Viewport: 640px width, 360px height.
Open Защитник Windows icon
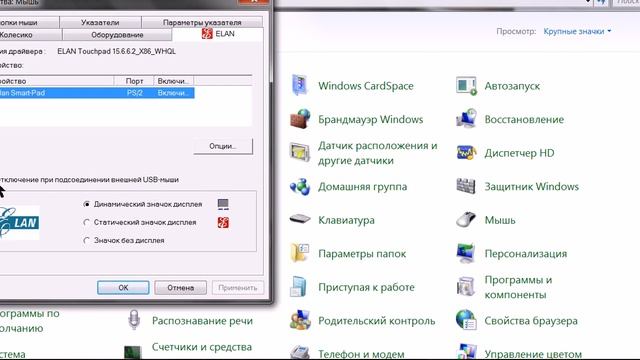tap(466, 187)
